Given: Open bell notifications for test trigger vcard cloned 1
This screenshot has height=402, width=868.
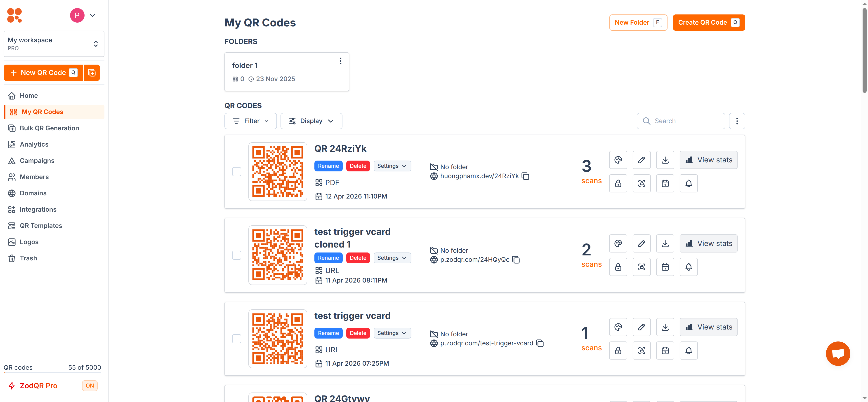Looking at the screenshot, I should pos(689,267).
